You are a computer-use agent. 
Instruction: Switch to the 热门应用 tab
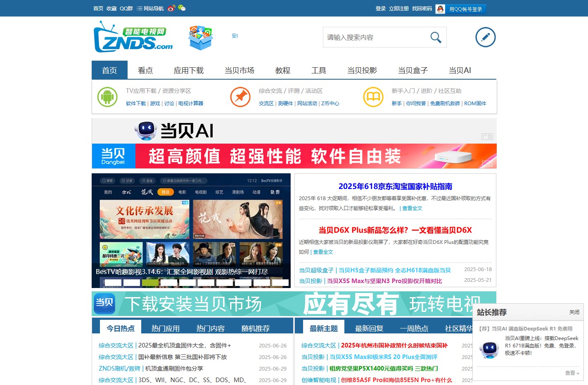pos(166,328)
